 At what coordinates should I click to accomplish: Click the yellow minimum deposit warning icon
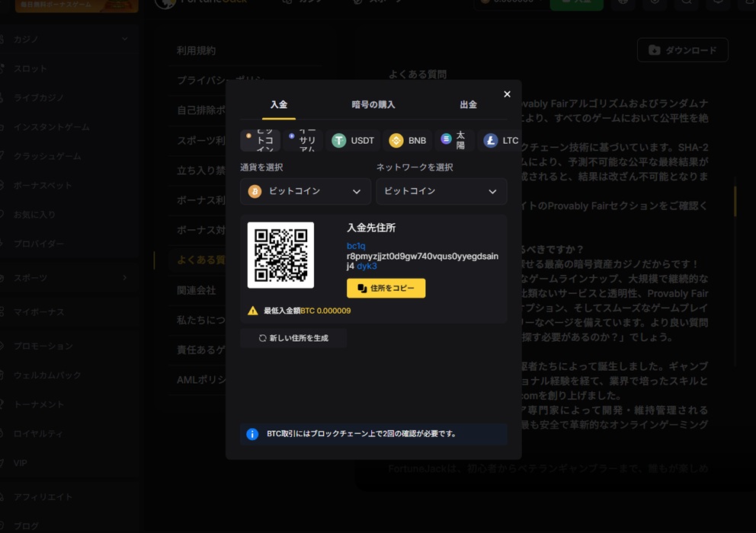(x=253, y=311)
